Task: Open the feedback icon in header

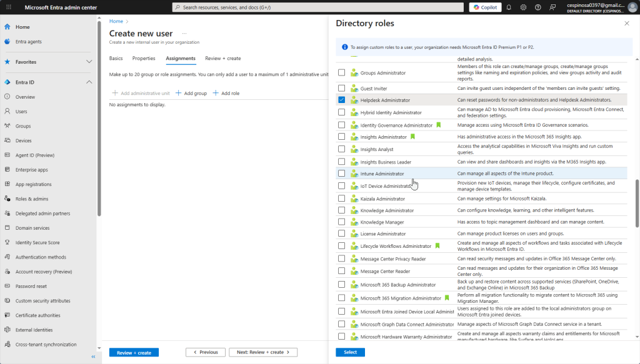Action: point(552,7)
